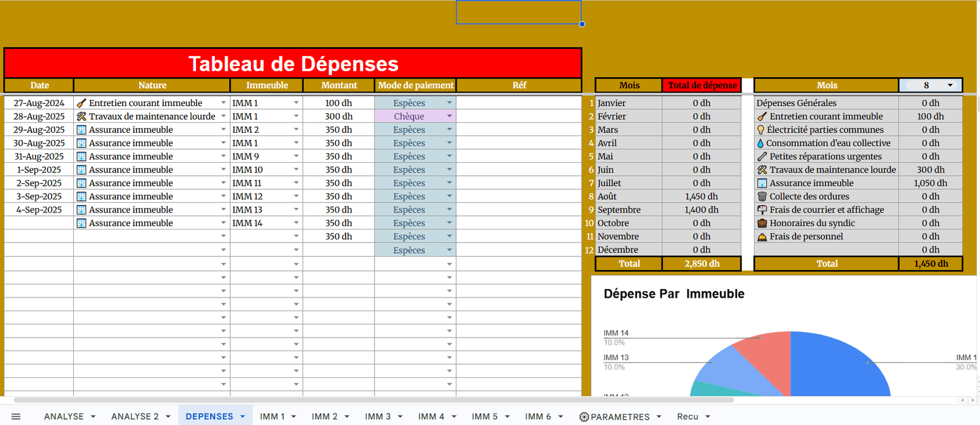Click the Nature column header
Image resolution: width=980 pixels, height=425 pixels.
coord(152,85)
